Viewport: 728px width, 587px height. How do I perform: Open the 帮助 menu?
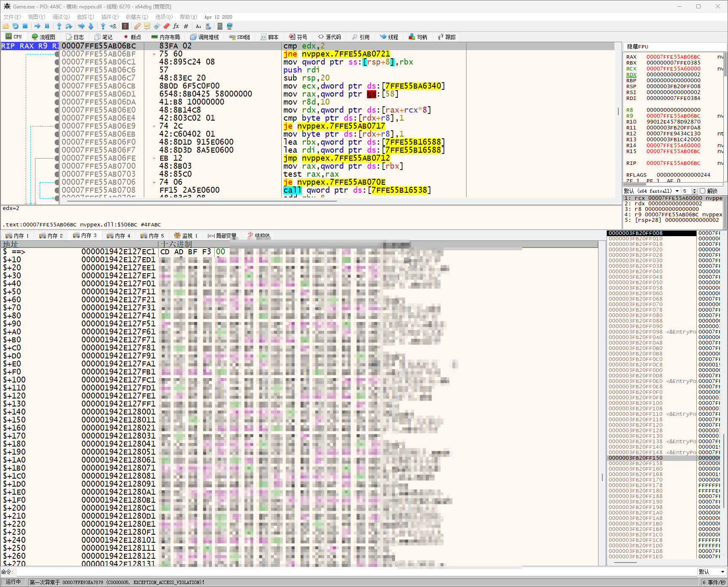click(188, 17)
